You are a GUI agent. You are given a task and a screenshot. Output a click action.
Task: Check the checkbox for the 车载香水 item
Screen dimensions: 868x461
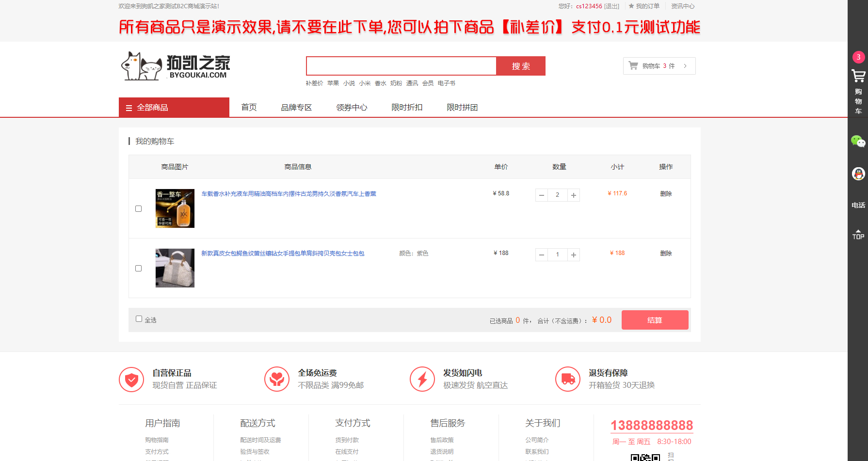click(139, 208)
